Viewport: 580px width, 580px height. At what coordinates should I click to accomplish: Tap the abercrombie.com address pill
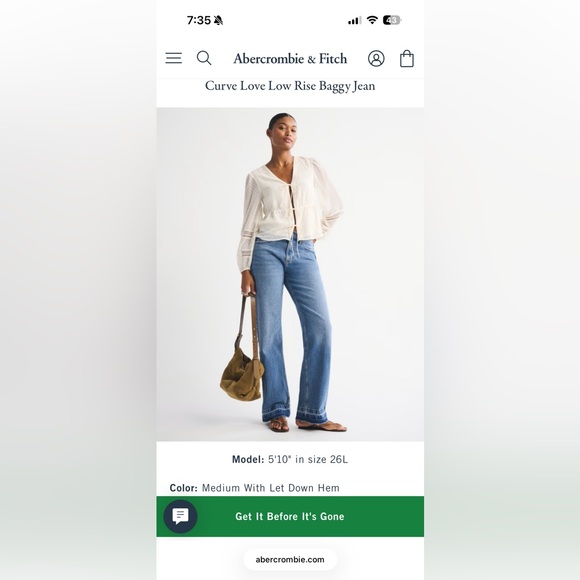click(x=290, y=560)
